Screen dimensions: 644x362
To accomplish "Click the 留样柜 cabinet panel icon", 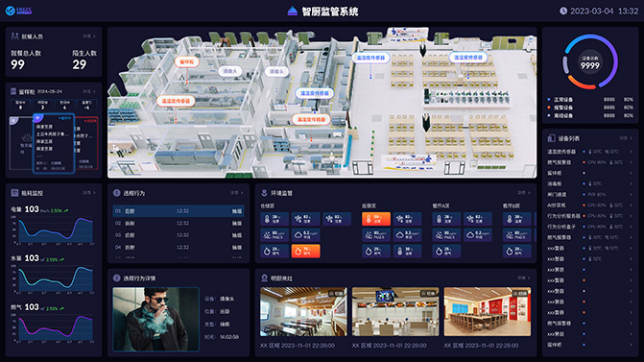I will click(13, 91).
